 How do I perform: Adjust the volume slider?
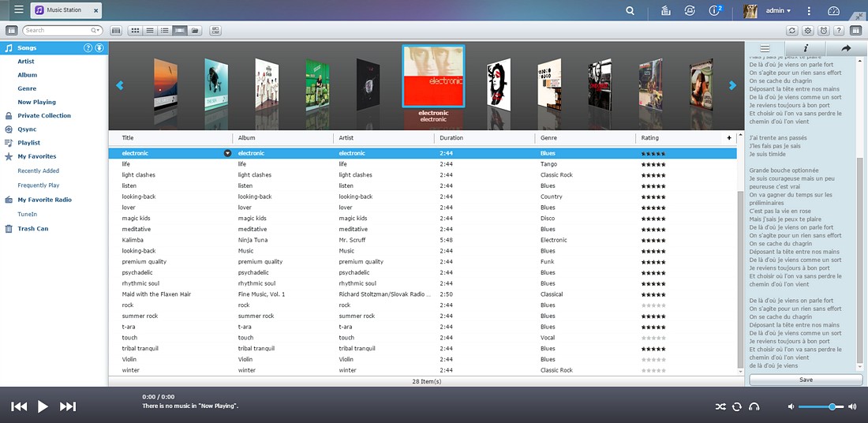pos(821,406)
